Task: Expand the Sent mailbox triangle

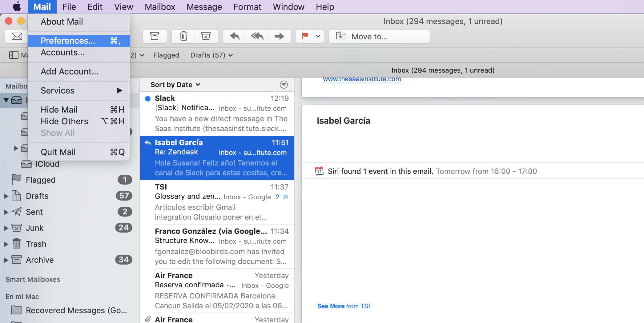Action: coord(6,212)
